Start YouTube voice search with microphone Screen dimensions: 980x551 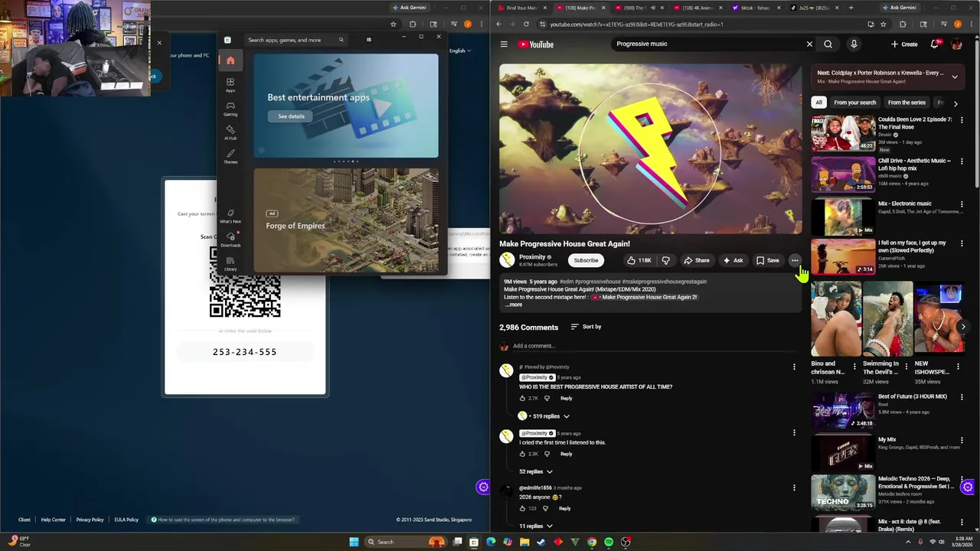pyautogui.click(x=854, y=44)
